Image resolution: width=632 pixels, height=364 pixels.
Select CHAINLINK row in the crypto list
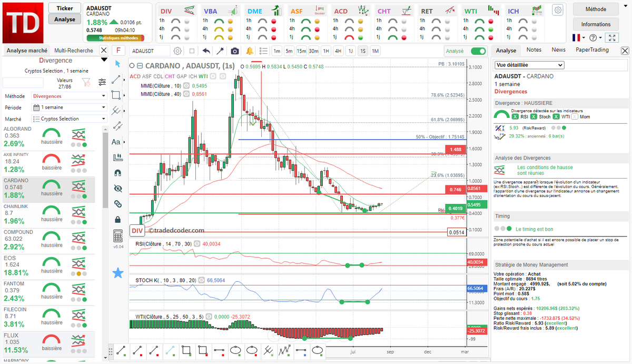(48, 214)
